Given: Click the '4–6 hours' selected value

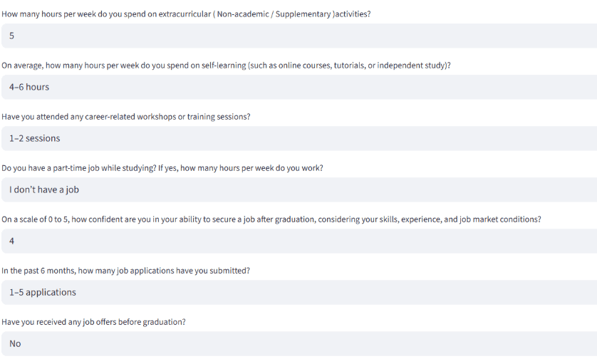Looking at the screenshot, I should pos(29,87).
